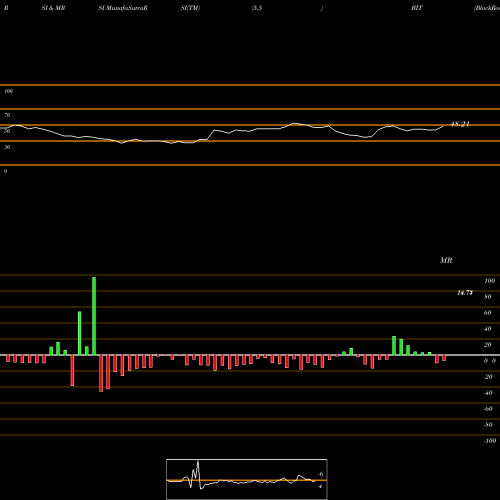Image resolution: width=500 pixels, height=500 pixels.
Task: Click the tallest green MR histogram bar
Action: (x=94, y=316)
